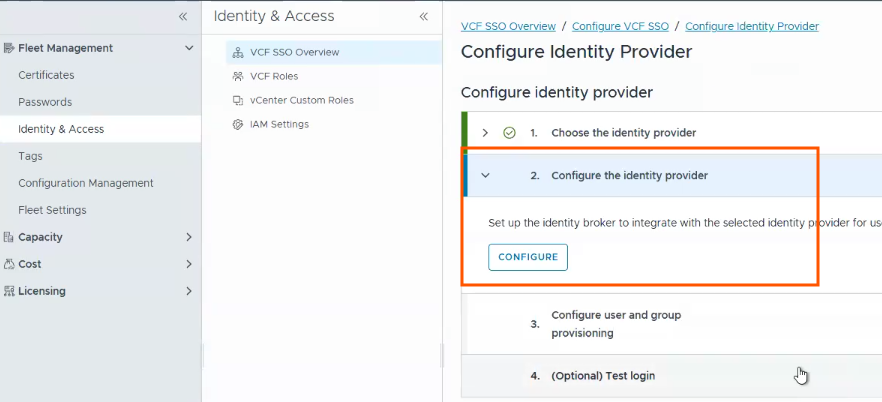Click the vCenter Custom Roles icon
882x402 pixels.
point(237,101)
